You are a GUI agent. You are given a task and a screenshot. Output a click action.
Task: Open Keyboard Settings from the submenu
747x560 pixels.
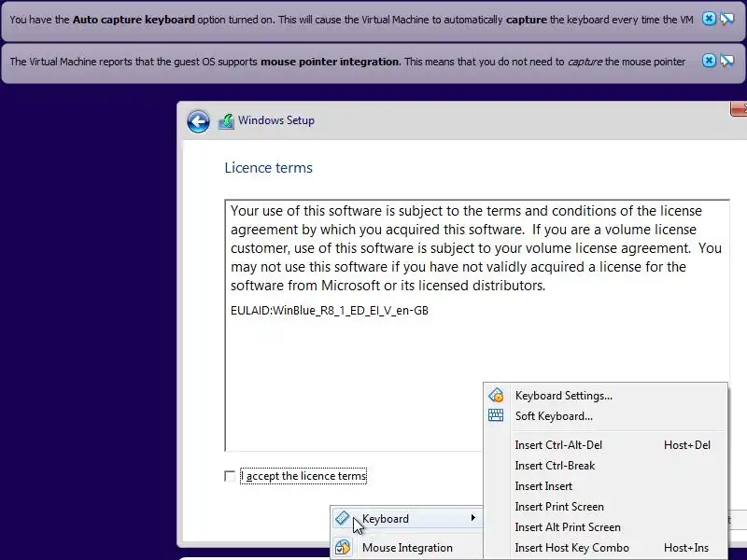pyautogui.click(x=605, y=396)
